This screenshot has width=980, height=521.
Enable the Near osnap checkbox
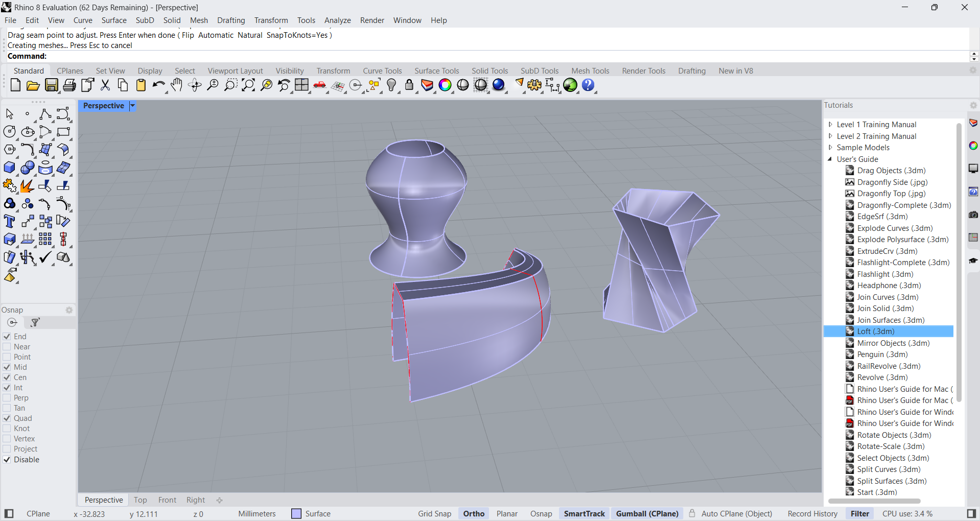click(x=7, y=347)
